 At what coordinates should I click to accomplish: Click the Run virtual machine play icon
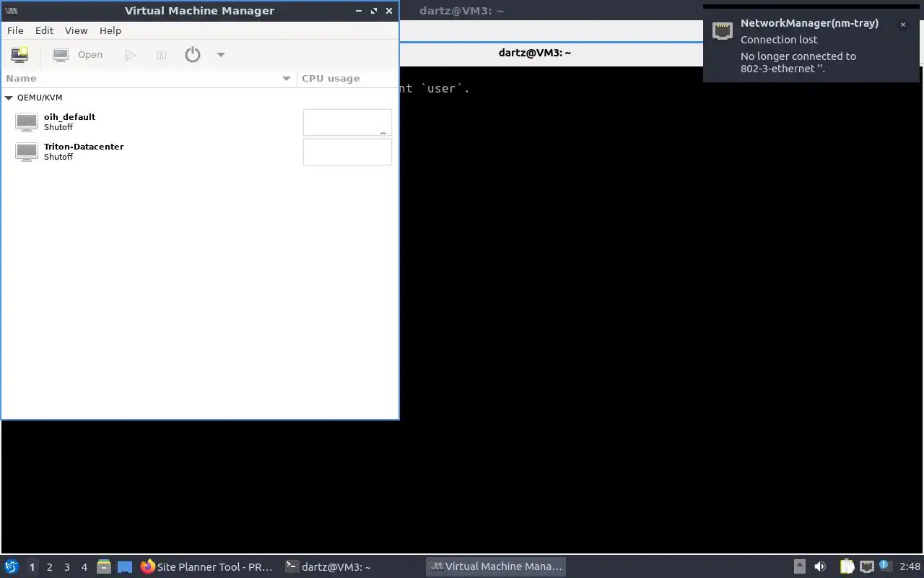coord(130,54)
